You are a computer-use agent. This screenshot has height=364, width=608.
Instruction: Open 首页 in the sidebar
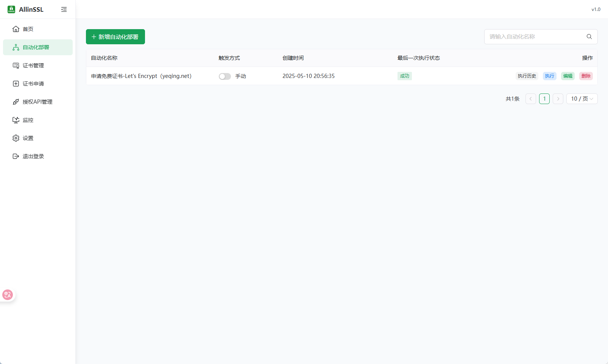38,29
